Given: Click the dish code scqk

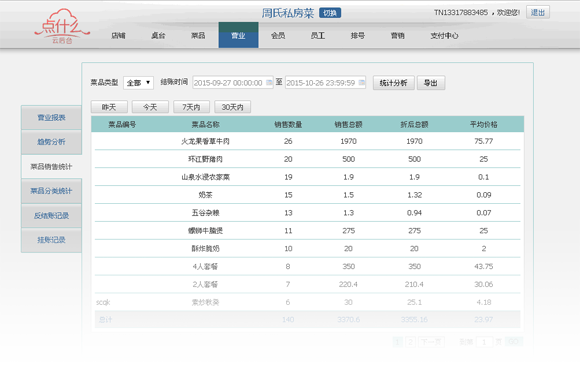Looking at the screenshot, I should [103, 302].
